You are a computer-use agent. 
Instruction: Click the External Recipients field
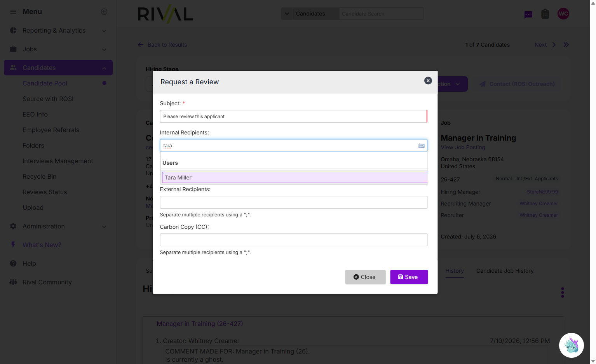293,202
